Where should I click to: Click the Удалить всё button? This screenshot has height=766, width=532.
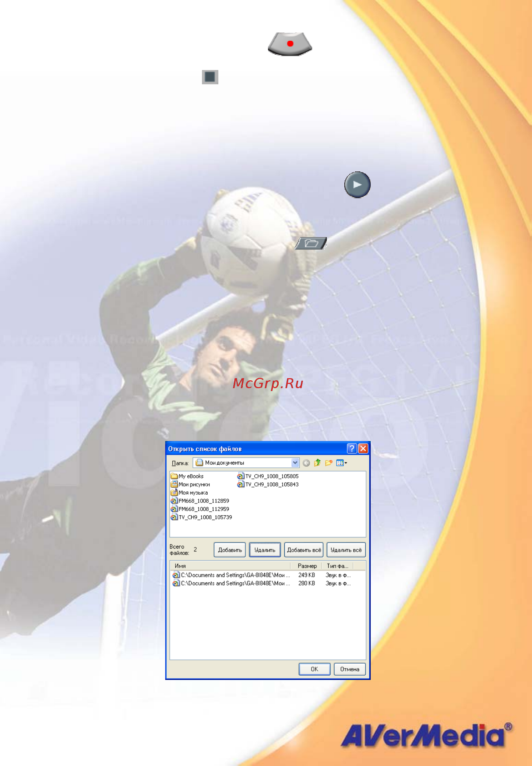click(346, 550)
